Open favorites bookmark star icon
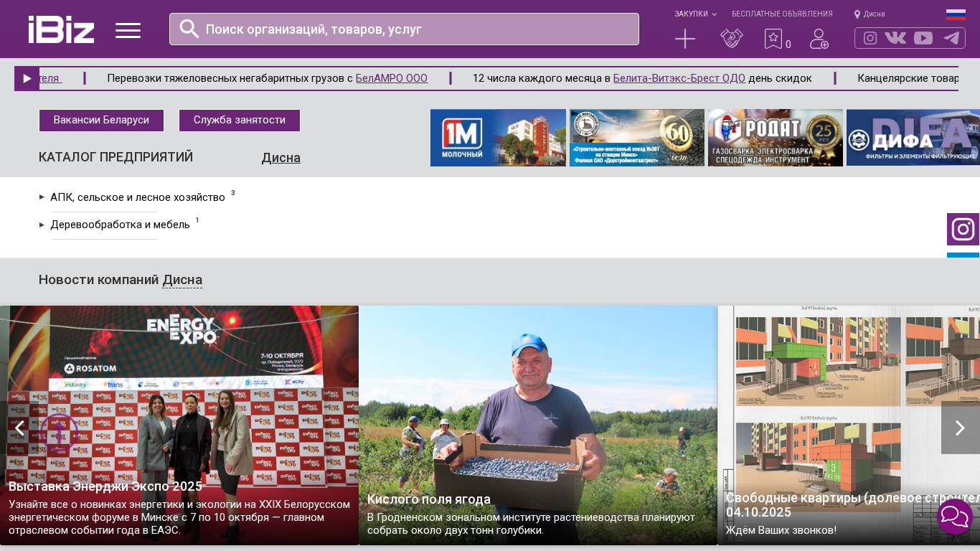980x551 pixels. point(773,39)
